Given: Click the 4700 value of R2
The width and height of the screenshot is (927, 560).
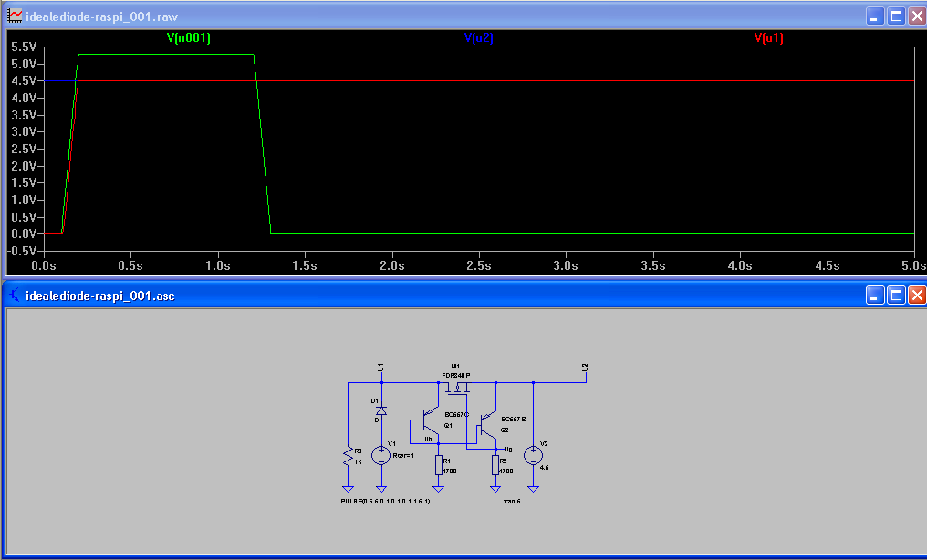Looking at the screenshot, I should point(506,471).
